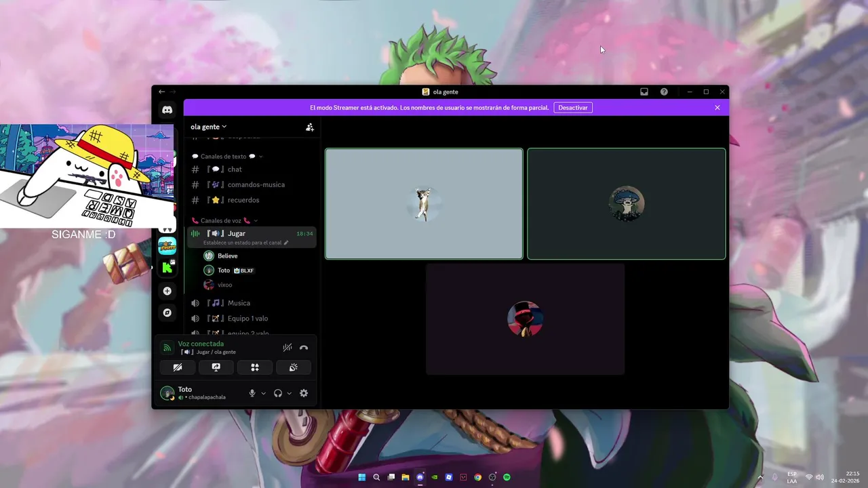Image resolution: width=868 pixels, height=488 pixels.
Task: Start an activity in voice channel
Action: pyautogui.click(x=255, y=367)
